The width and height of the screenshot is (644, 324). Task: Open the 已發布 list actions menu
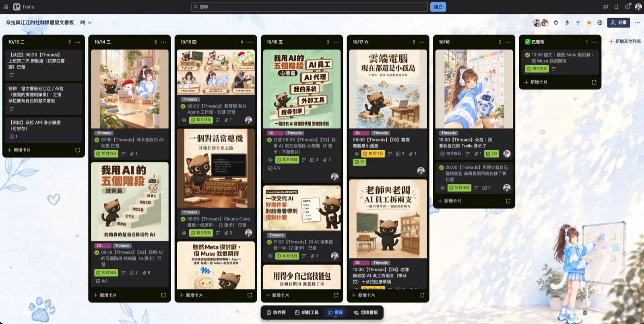(x=594, y=42)
